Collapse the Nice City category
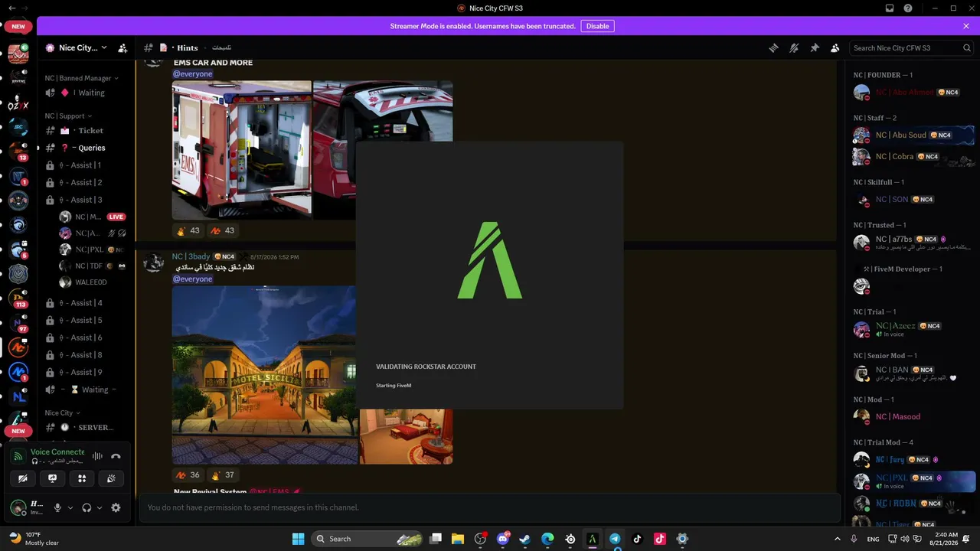The width and height of the screenshot is (980, 551). tap(63, 413)
